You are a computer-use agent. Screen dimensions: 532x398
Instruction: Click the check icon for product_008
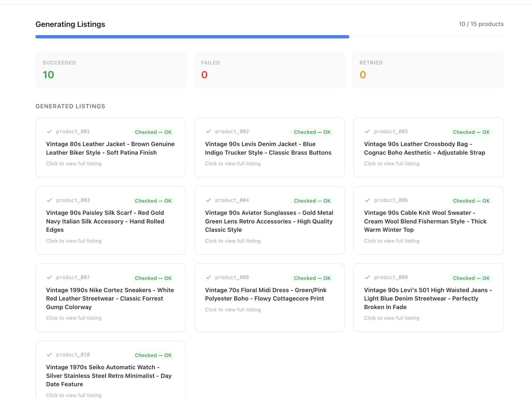coord(208,277)
